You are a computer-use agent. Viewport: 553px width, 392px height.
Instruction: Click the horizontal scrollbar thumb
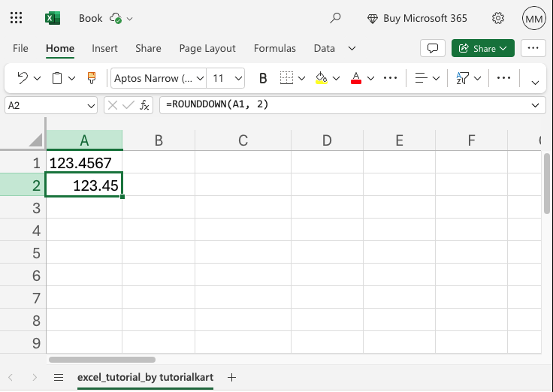pos(102,360)
